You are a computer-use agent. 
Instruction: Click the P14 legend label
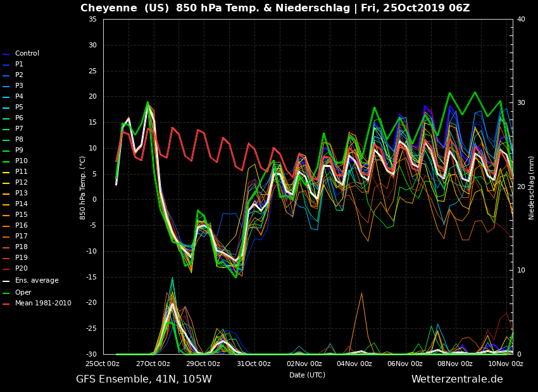22,204
